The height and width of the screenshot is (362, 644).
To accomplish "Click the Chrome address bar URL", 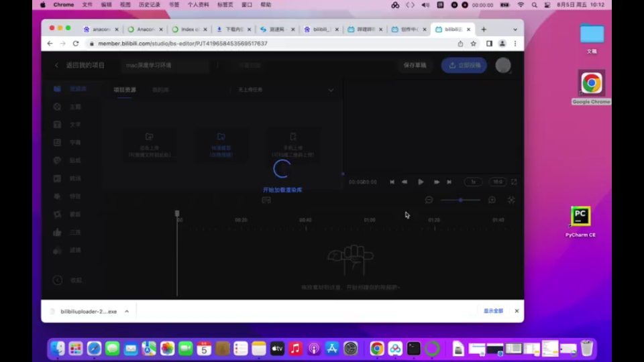I will (182, 44).
